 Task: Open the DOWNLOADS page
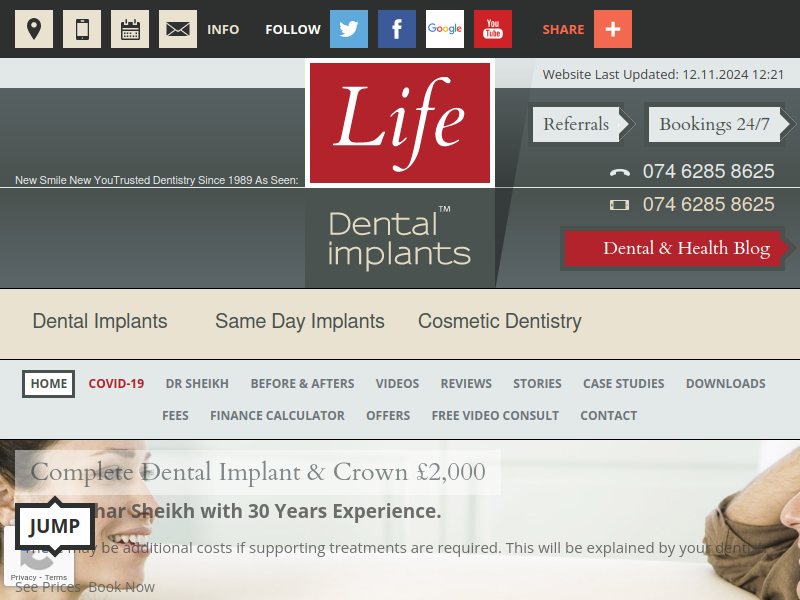(726, 384)
